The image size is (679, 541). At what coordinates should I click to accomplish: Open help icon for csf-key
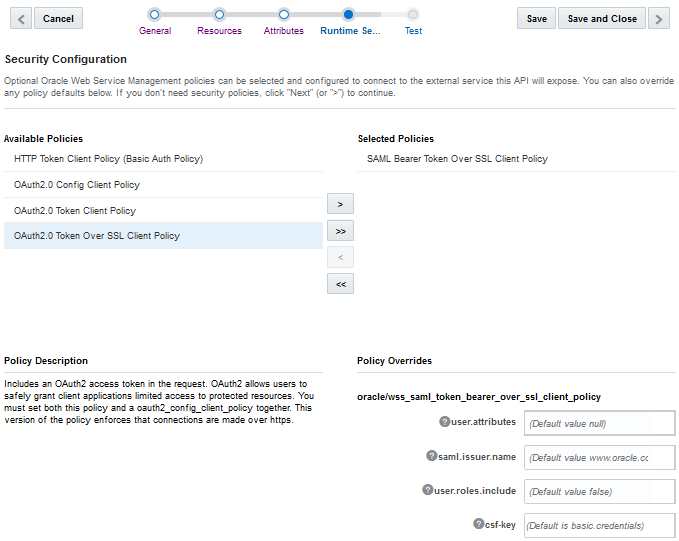point(478,524)
